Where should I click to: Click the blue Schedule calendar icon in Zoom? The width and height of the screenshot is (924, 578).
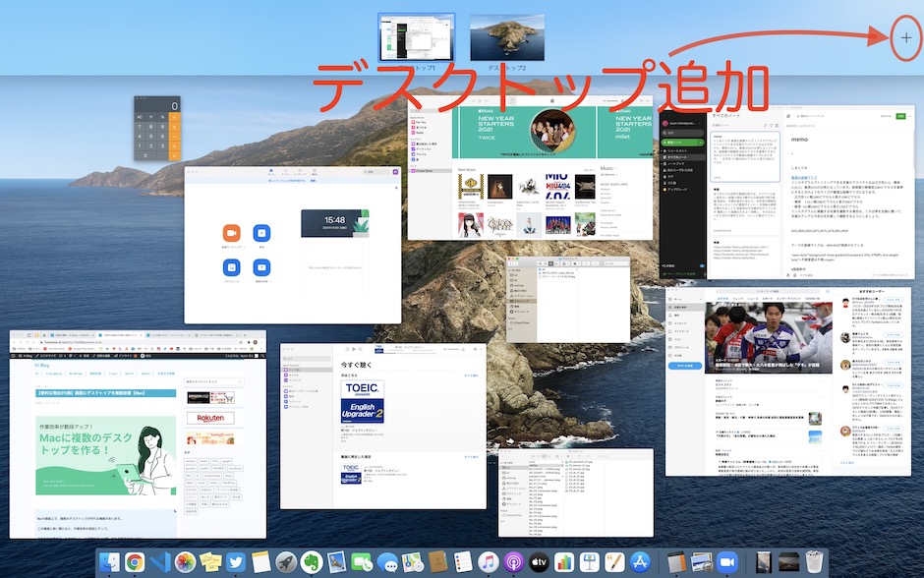click(x=232, y=268)
